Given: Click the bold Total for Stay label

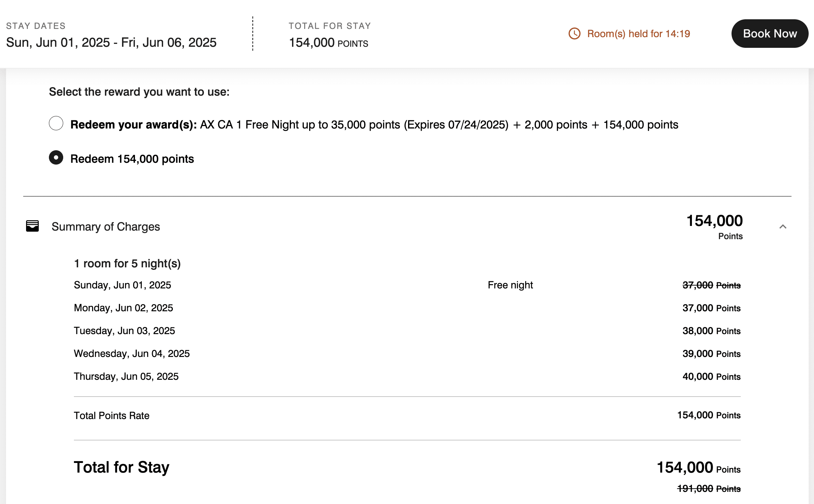Looking at the screenshot, I should coord(122,467).
